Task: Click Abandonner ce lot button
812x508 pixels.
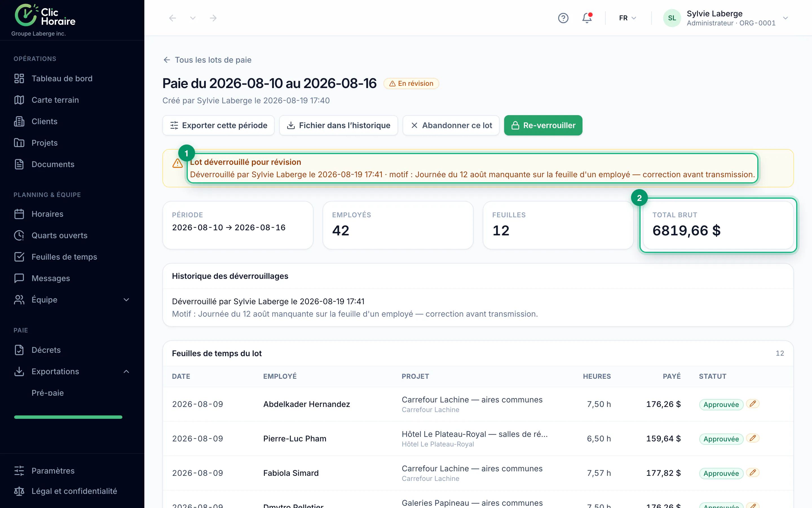Action: [x=451, y=125]
